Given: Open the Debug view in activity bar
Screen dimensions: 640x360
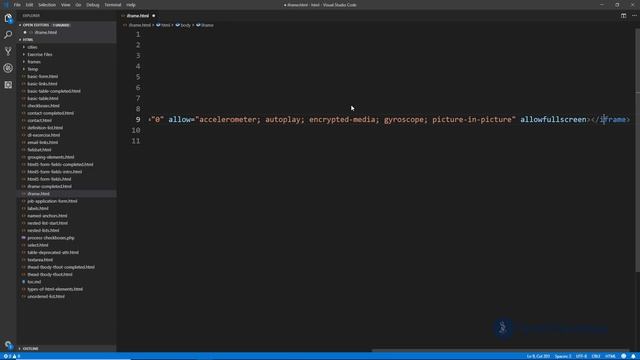Looking at the screenshot, I should (8, 68).
